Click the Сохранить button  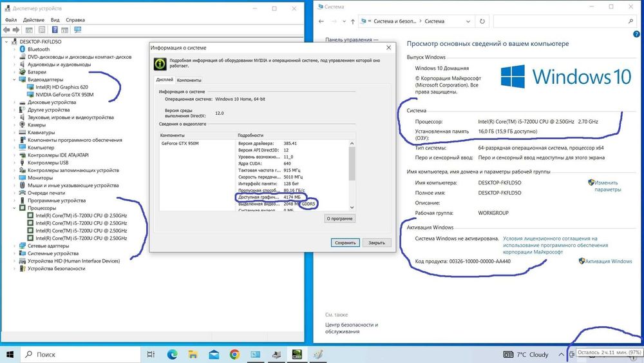[x=345, y=242]
